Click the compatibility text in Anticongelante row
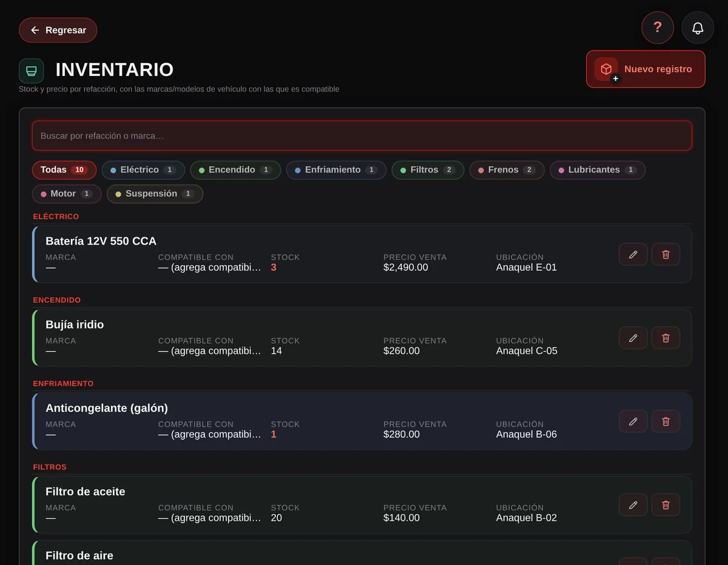 (x=210, y=435)
